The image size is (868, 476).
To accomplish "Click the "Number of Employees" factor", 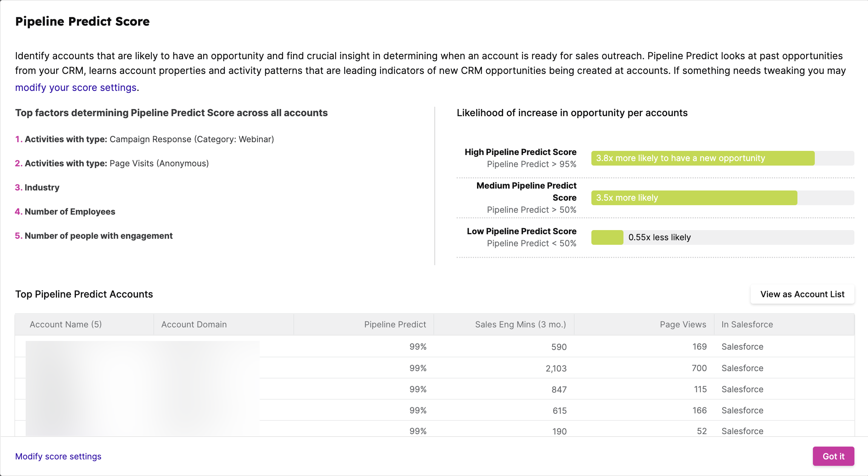I will tap(70, 211).
